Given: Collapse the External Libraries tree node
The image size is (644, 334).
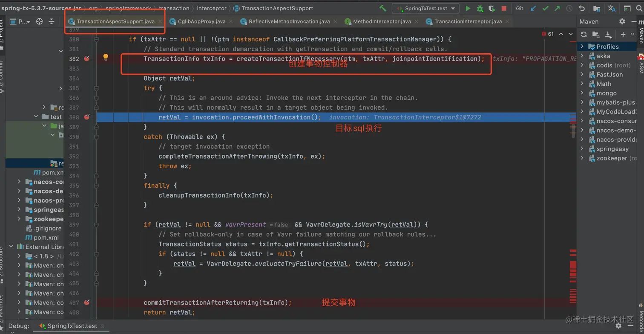Looking at the screenshot, I should click(x=10, y=247).
